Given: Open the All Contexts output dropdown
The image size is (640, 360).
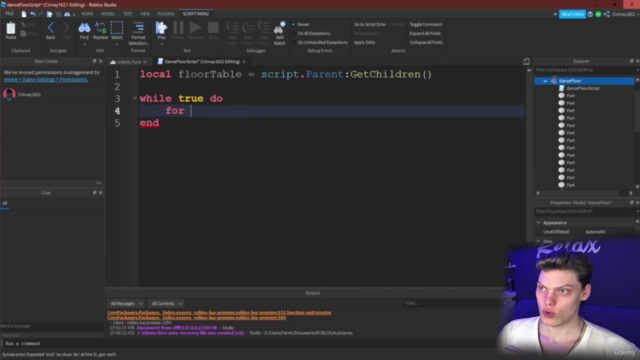Looking at the screenshot, I should tap(166, 304).
